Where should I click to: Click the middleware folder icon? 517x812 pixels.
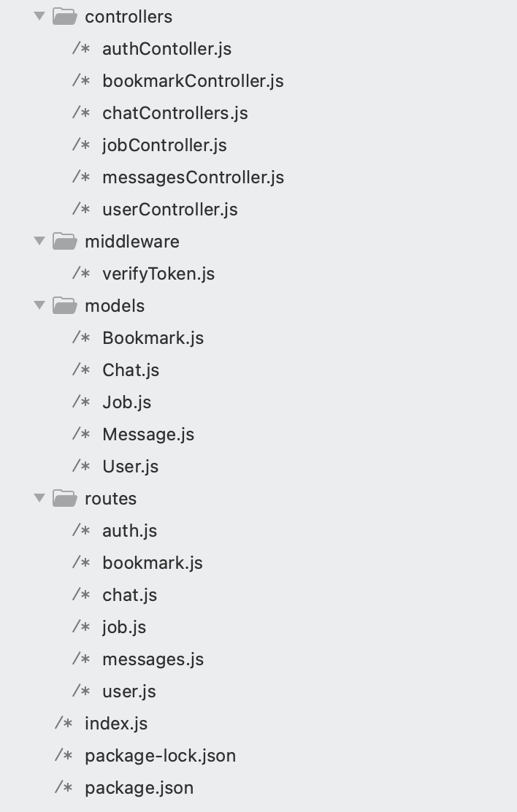pyautogui.click(x=65, y=241)
